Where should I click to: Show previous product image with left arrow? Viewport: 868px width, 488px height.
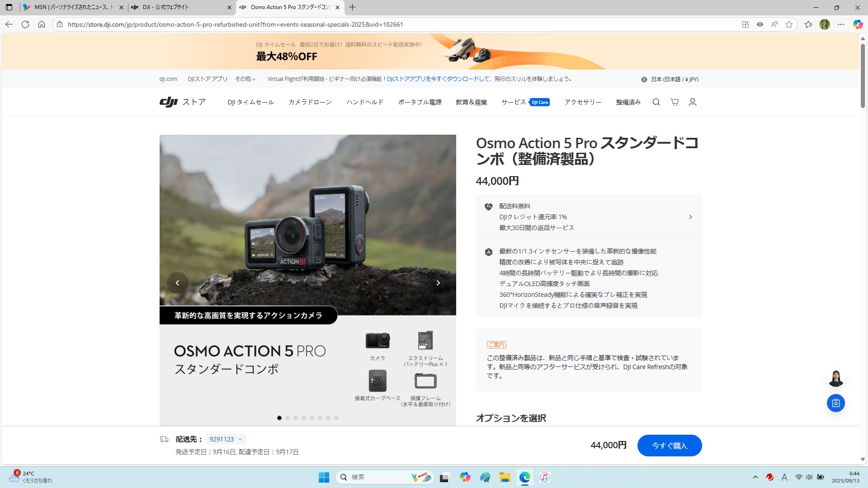coord(178,283)
